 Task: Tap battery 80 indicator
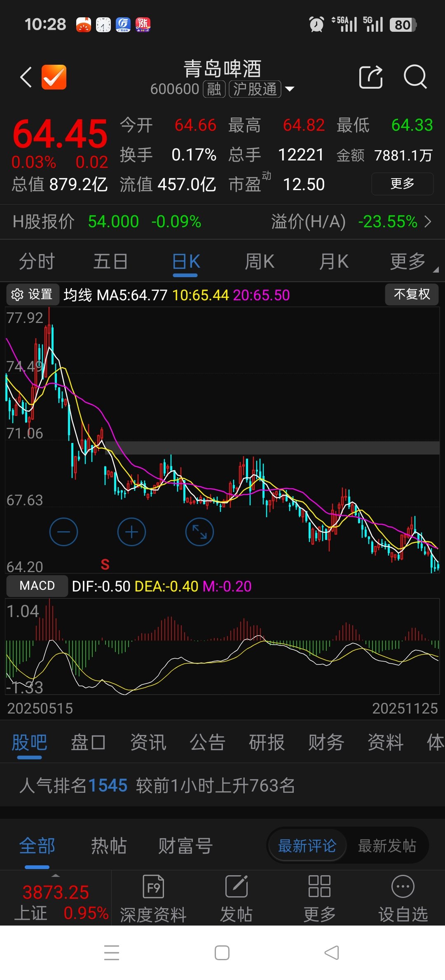pyautogui.click(x=403, y=25)
